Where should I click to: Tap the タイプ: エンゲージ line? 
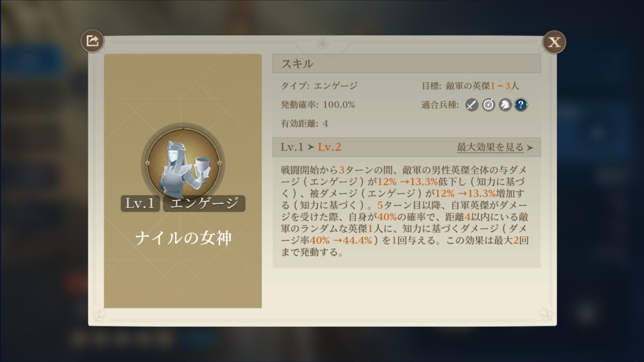(319, 86)
